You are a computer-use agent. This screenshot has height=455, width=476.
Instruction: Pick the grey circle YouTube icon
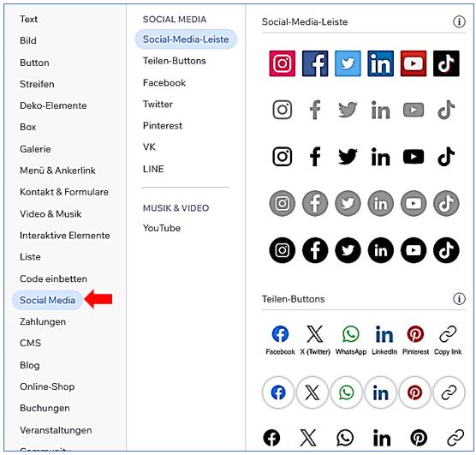click(x=414, y=203)
